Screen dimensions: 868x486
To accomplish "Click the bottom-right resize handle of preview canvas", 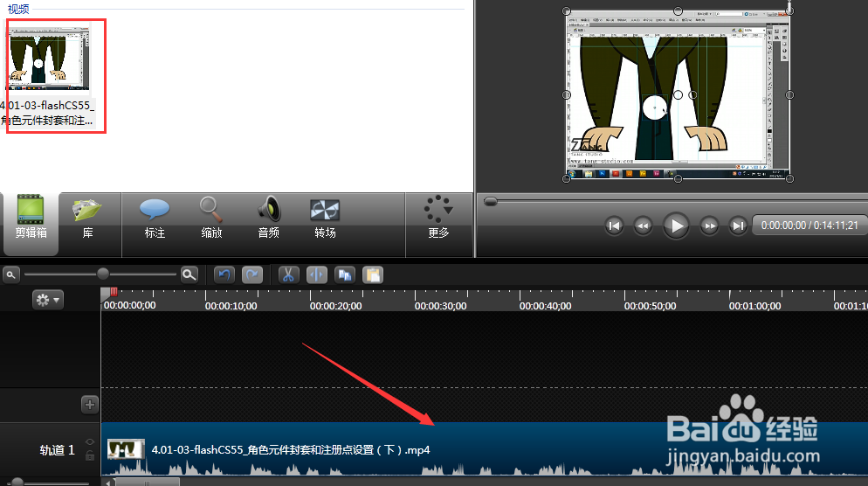I will [790, 178].
